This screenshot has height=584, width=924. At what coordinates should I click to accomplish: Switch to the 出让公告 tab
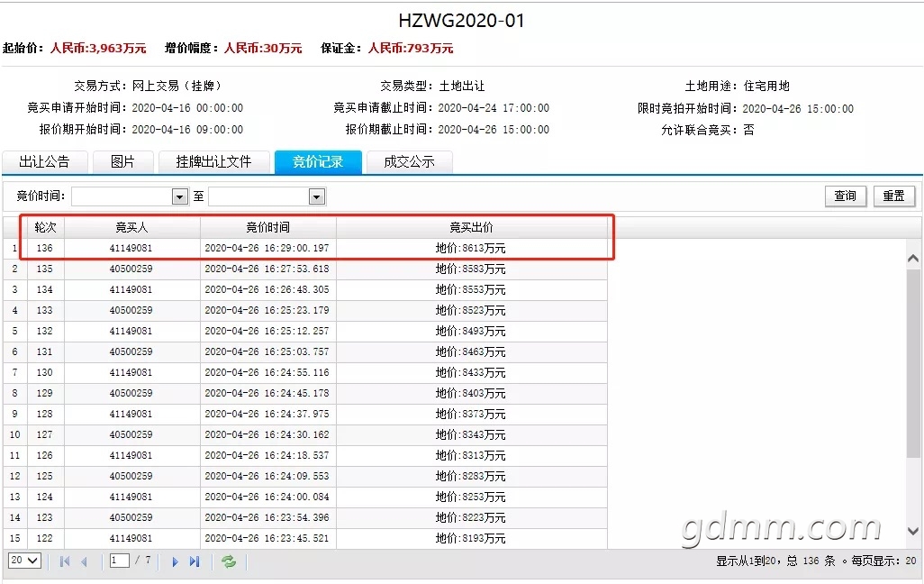tap(45, 161)
